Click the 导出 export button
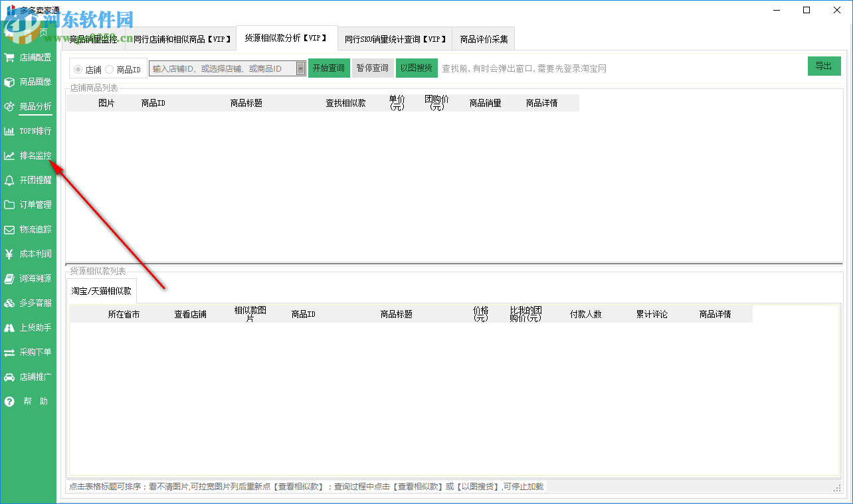Viewport: 853px width, 504px height. [824, 66]
